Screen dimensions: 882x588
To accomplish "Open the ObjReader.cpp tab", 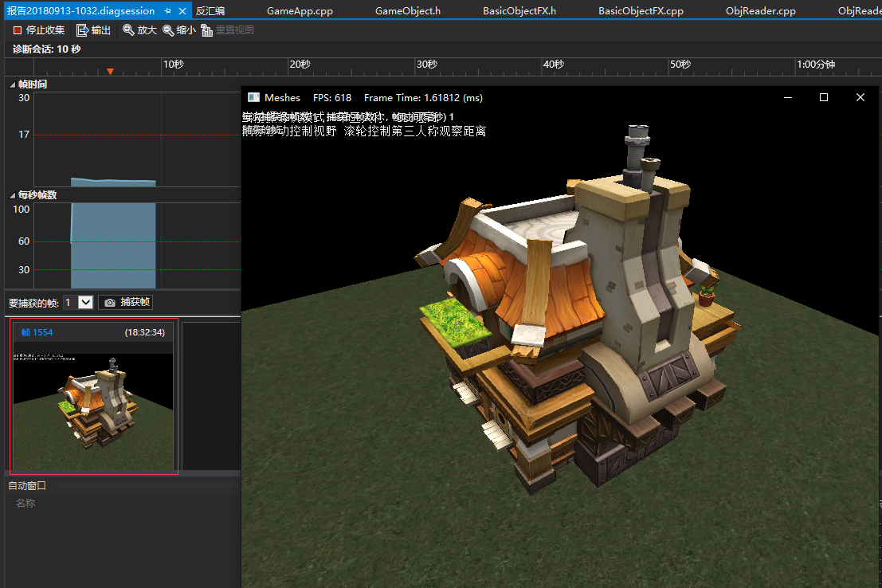I will click(761, 10).
